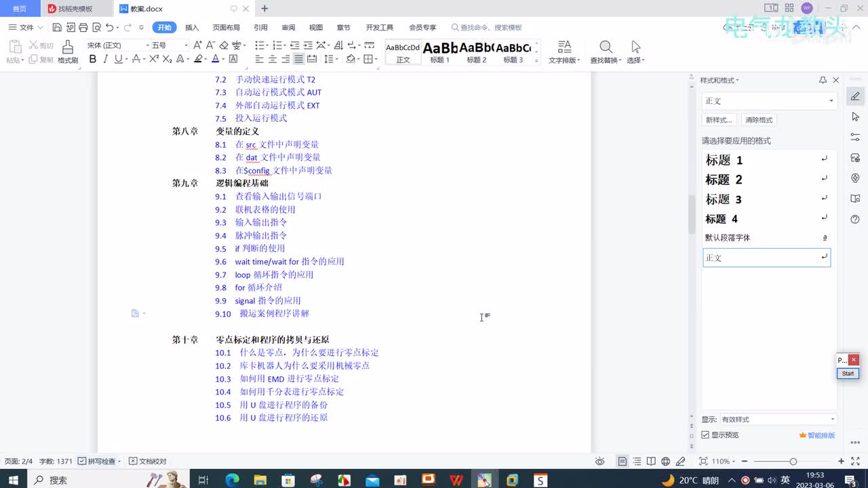Insert a numbered list

tap(277, 45)
